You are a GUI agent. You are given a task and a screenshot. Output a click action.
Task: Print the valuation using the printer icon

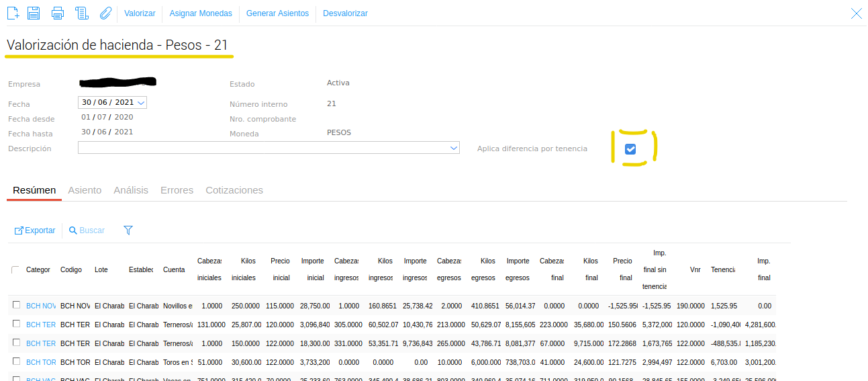(58, 13)
